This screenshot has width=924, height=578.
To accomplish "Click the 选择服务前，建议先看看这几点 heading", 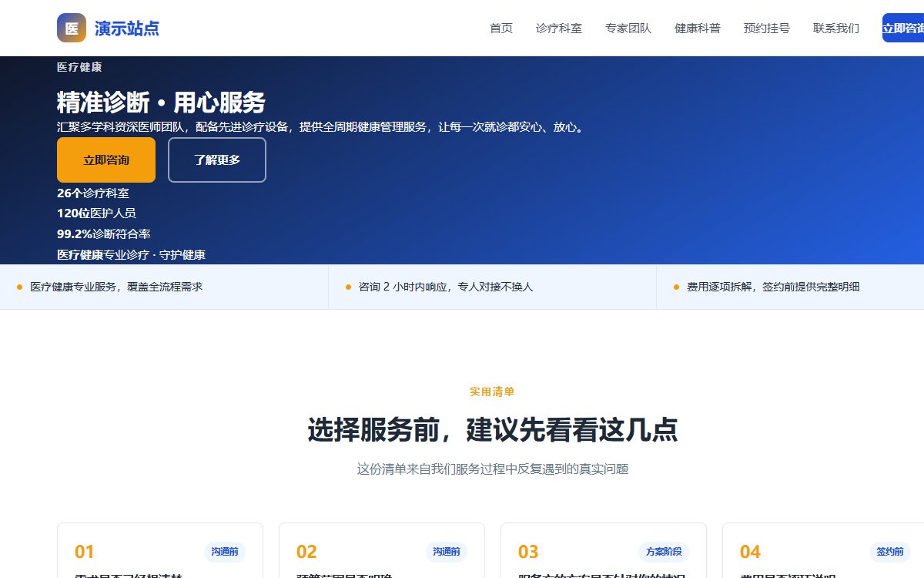I will coord(493,430).
